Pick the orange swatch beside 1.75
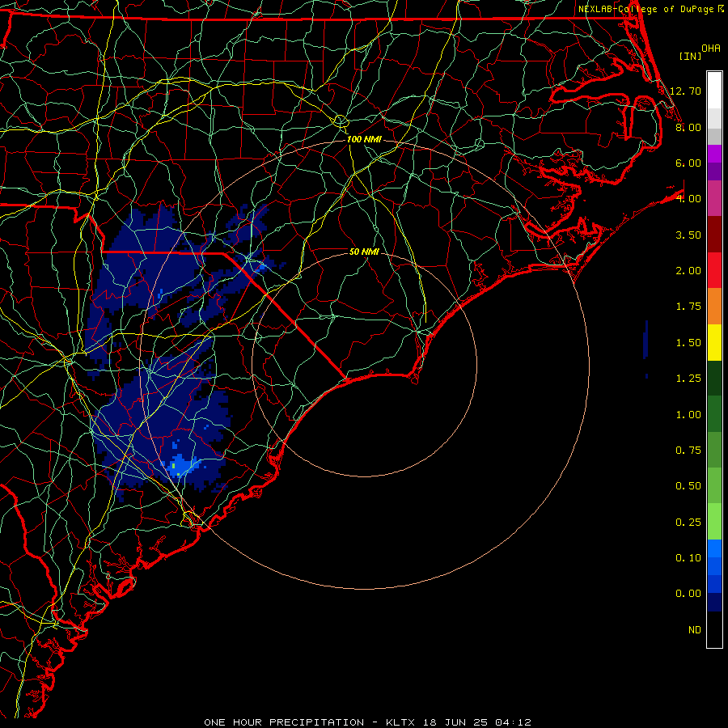Image resolution: width=728 pixels, height=728 pixels. point(714,307)
